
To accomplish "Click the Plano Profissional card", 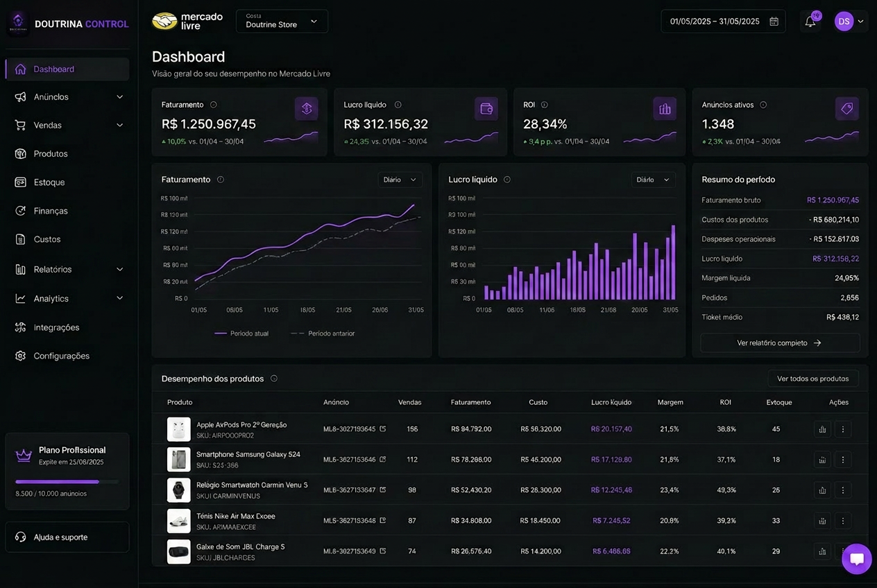I will coord(67,472).
